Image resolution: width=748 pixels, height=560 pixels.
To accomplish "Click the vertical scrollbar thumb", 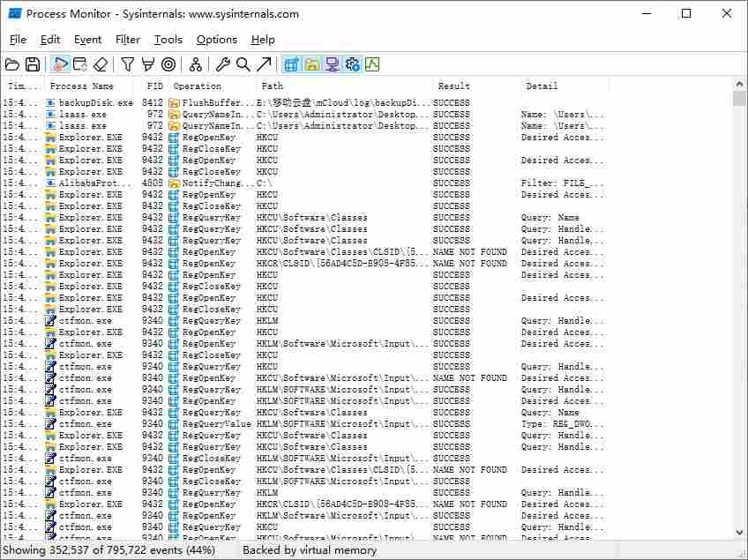I will point(739,98).
